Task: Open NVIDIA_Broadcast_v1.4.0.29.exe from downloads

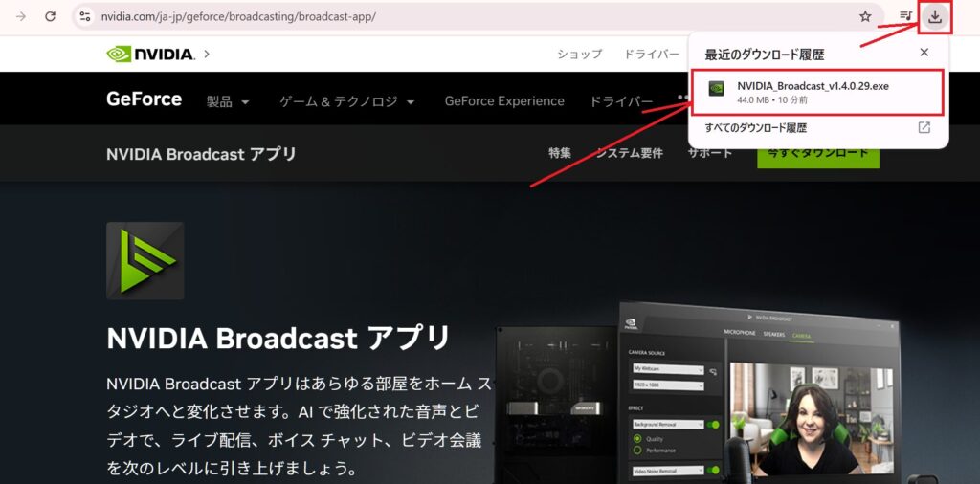Action: click(x=817, y=93)
